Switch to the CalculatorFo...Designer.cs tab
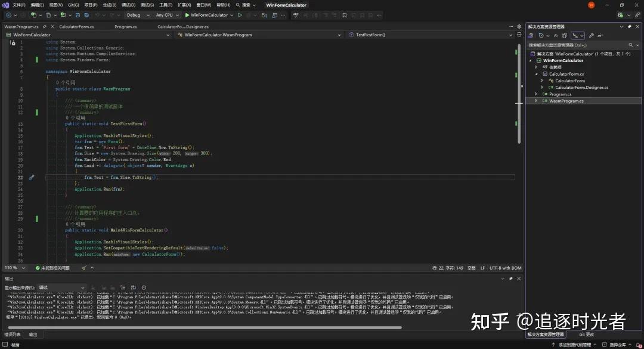 [x=183, y=27]
